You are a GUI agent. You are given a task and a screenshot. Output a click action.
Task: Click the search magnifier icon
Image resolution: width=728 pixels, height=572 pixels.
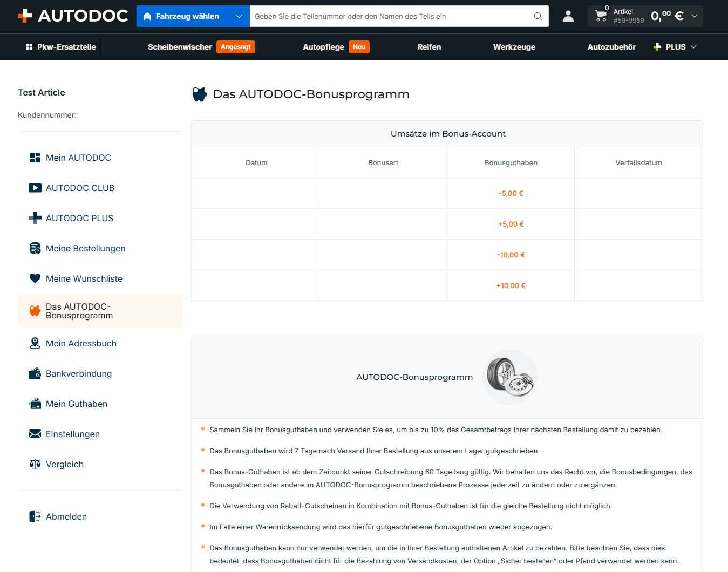(x=538, y=16)
